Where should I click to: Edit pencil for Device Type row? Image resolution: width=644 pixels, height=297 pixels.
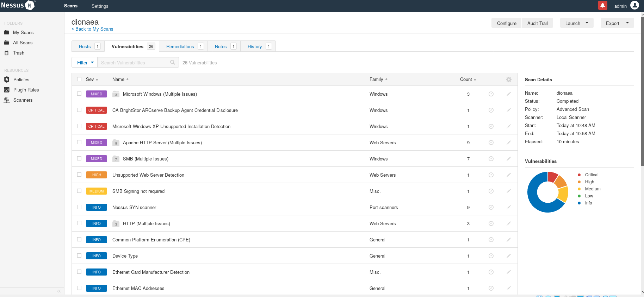point(509,256)
